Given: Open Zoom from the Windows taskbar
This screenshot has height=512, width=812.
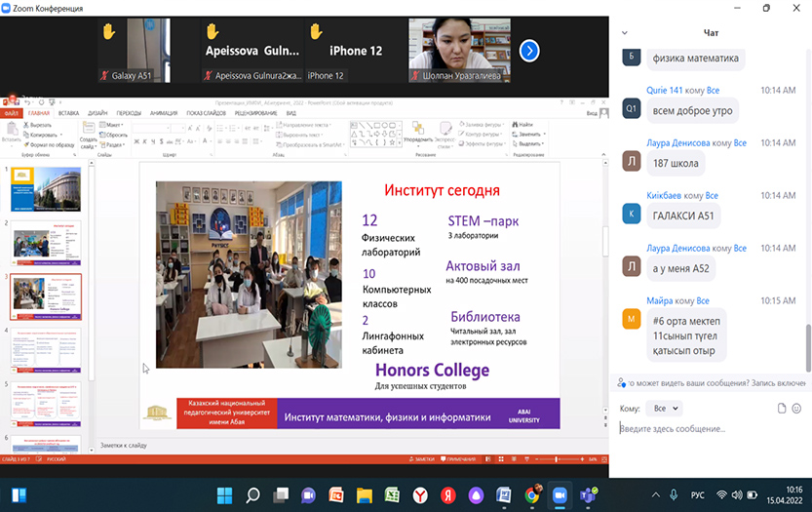Looking at the screenshot, I should coord(560,494).
